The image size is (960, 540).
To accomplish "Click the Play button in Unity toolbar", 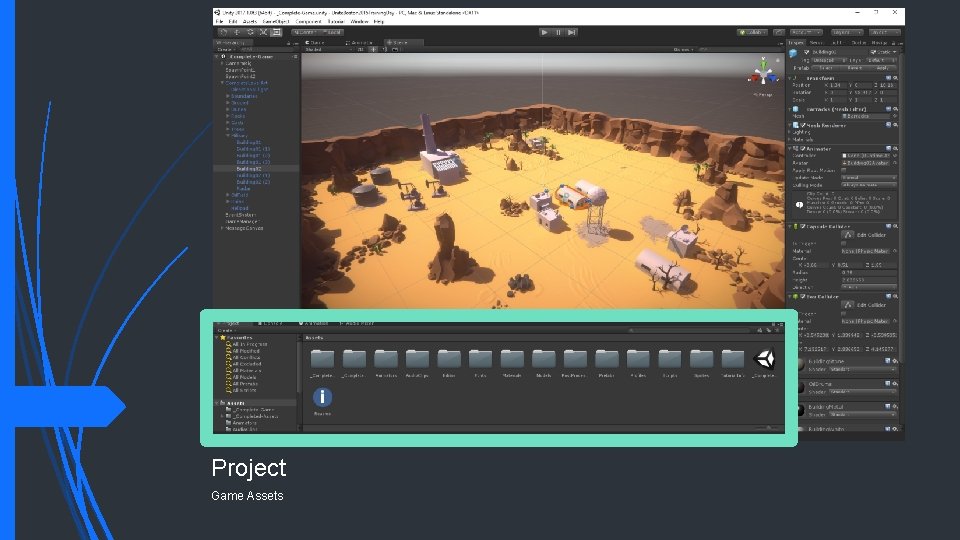I will pos(544,32).
